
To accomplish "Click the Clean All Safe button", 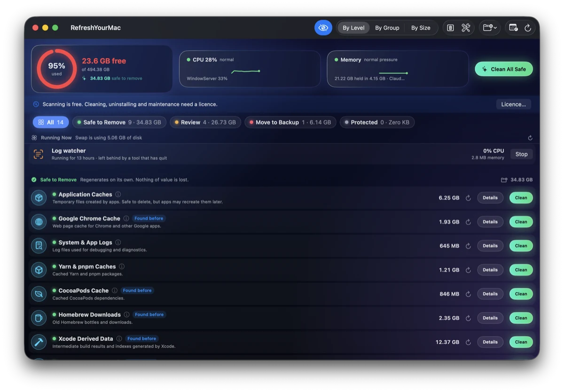I will pyautogui.click(x=504, y=69).
